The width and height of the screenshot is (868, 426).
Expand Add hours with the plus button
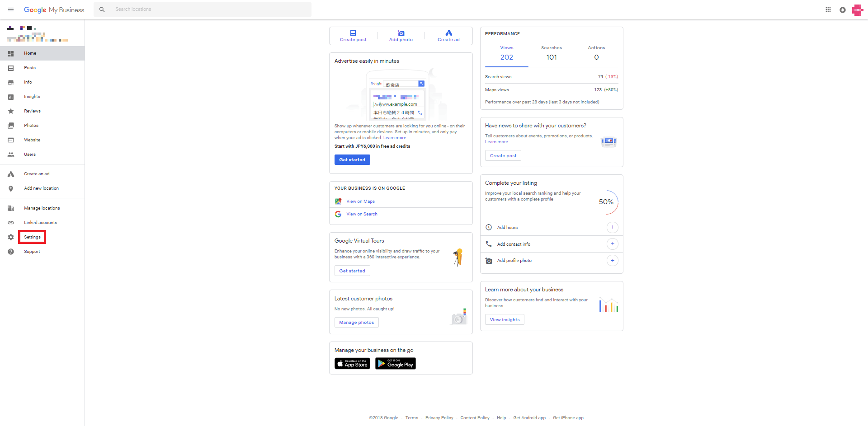613,227
